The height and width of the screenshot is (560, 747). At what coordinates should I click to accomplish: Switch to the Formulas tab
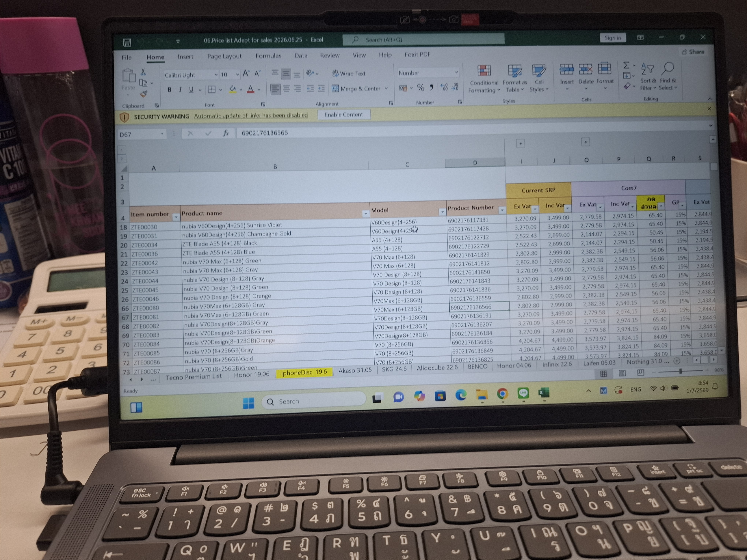[268, 56]
